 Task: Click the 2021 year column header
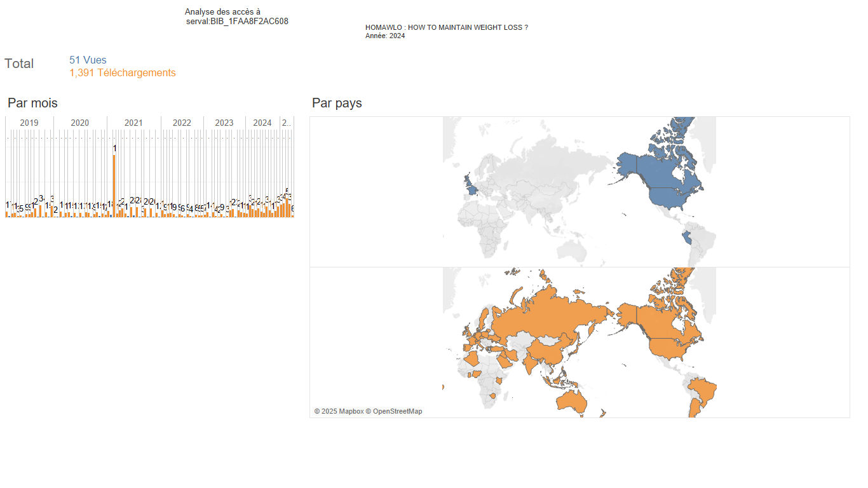tap(133, 123)
